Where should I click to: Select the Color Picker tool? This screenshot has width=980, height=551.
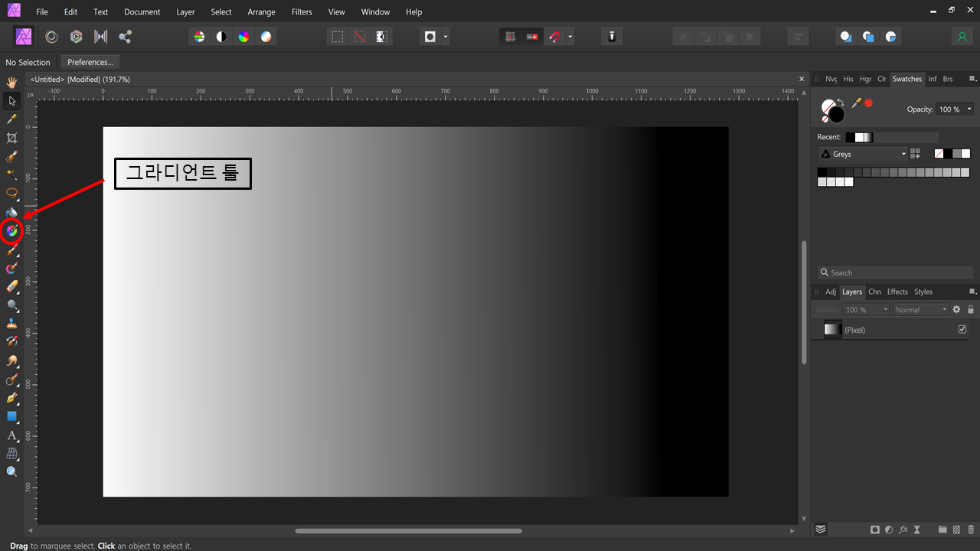(x=11, y=119)
